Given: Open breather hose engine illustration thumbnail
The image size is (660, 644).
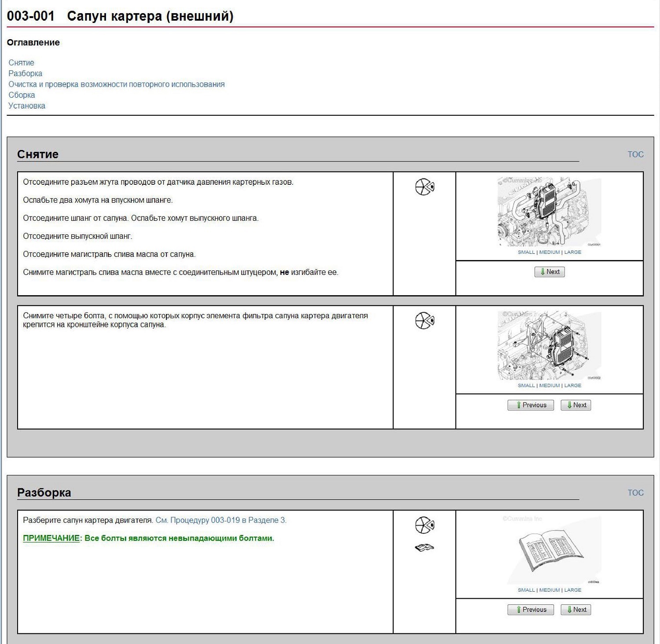Looking at the screenshot, I should tap(549, 212).
